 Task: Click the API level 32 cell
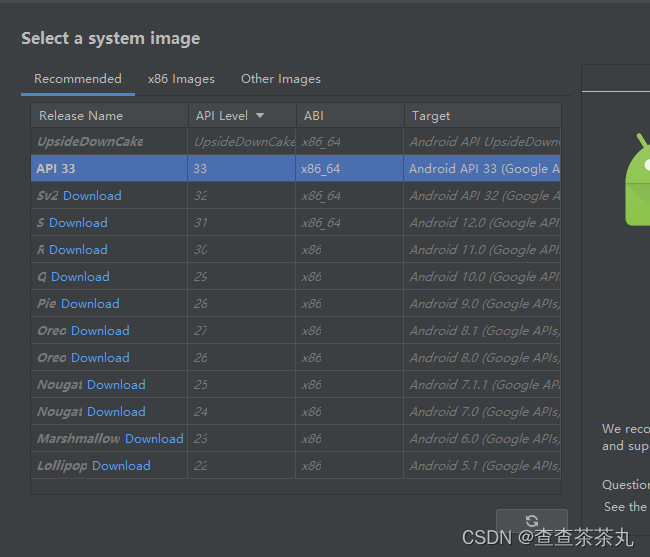click(x=242, y=196)
